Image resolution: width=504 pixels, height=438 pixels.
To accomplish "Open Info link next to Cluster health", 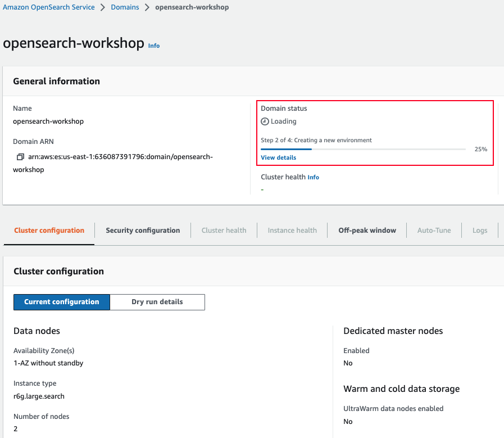I will [x=313, y=177].
